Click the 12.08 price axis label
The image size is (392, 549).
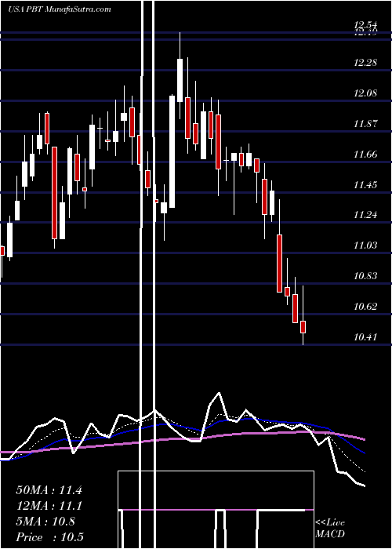pyautogui.click(x=365, y=93)
